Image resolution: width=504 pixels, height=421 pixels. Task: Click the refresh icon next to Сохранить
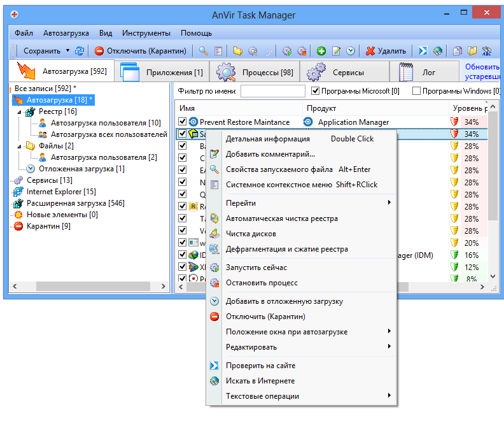coord(80,51)
